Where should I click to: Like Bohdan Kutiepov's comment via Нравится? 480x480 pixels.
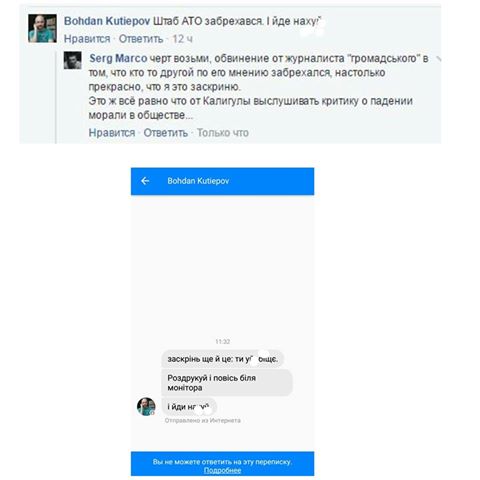point(87,39)
